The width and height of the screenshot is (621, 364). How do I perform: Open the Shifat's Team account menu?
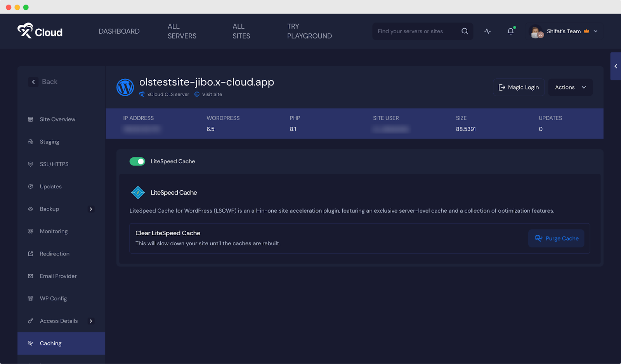(564, 31)
